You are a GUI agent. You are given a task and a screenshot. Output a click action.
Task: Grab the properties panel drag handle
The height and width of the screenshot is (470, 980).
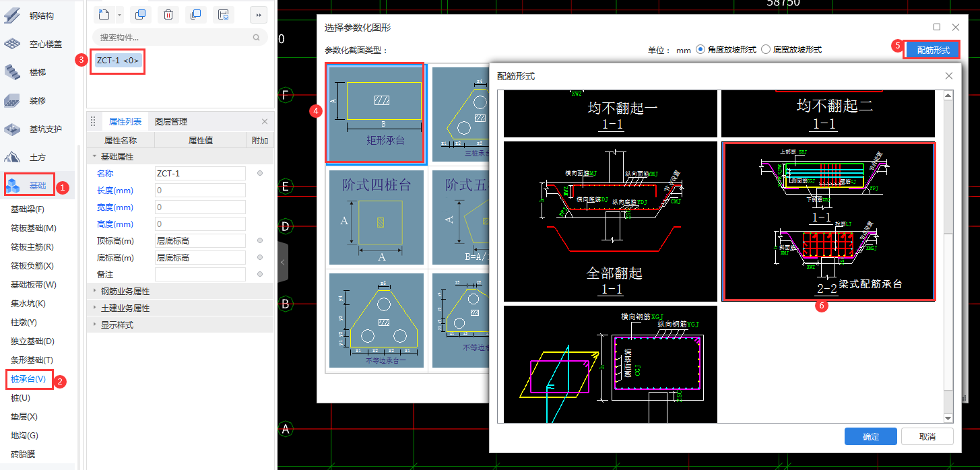click(94, 122)
